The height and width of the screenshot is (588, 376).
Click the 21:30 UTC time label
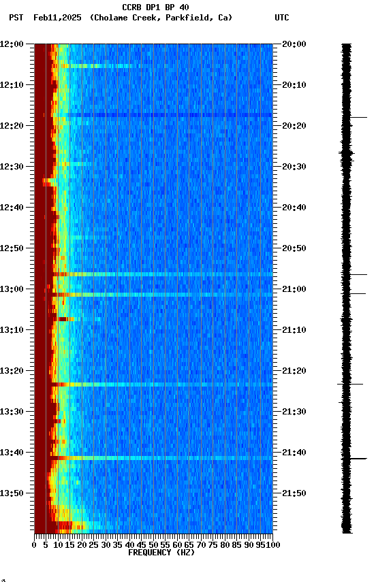(294, 412)
